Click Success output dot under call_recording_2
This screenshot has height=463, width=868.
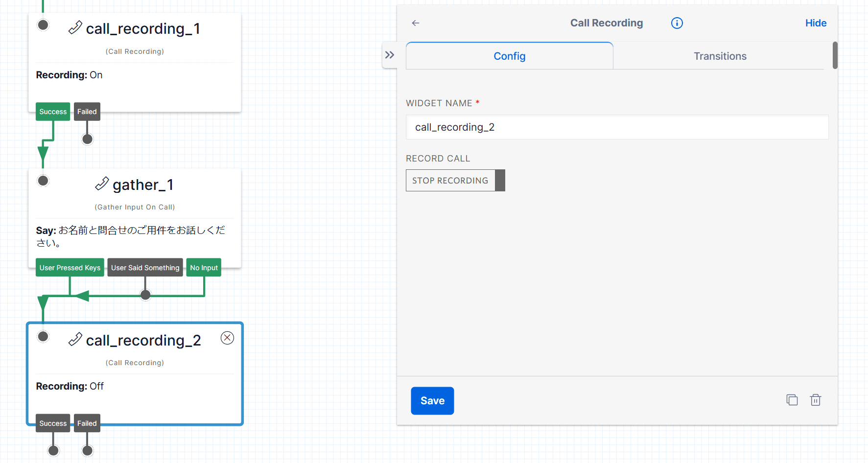[53, 450]
